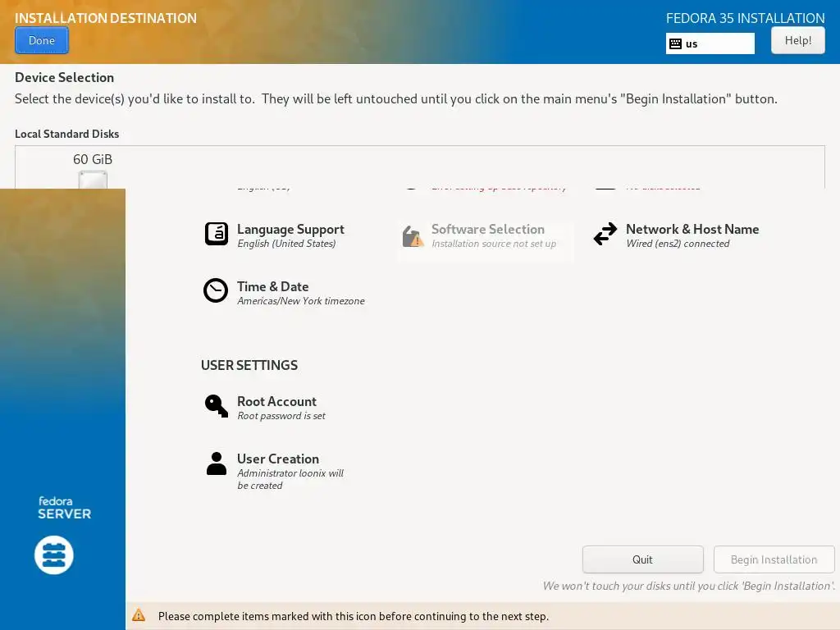Image resolution: width=840 pixels, height=630 pixels.
Task: Click 'Americas/New York timezone' text
Action: coord(301,301)
